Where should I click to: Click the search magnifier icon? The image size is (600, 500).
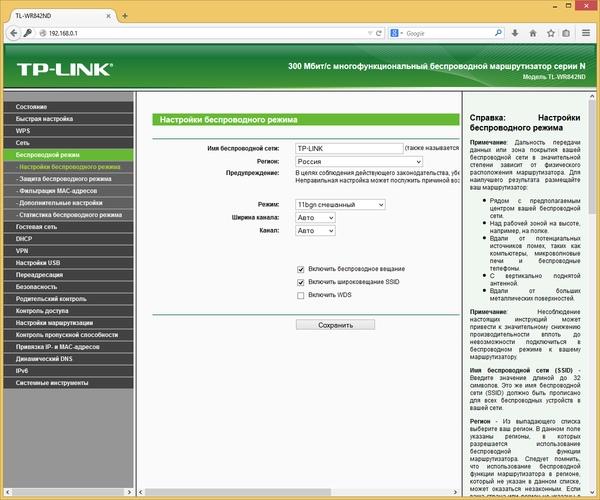(498, 33)
